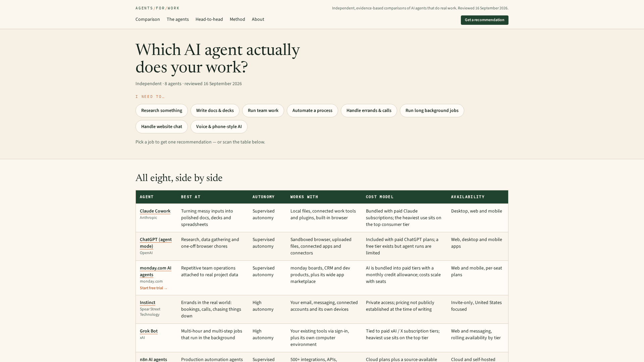Click the 'All eight, side by side' heading
Screen dimensions: 644x362
179,178
